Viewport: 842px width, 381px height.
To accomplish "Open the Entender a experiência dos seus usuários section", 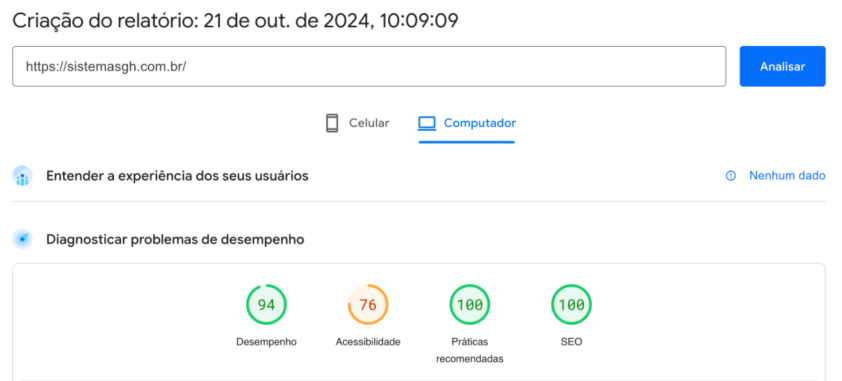I will pyautogui.click(x=177, y=176).
